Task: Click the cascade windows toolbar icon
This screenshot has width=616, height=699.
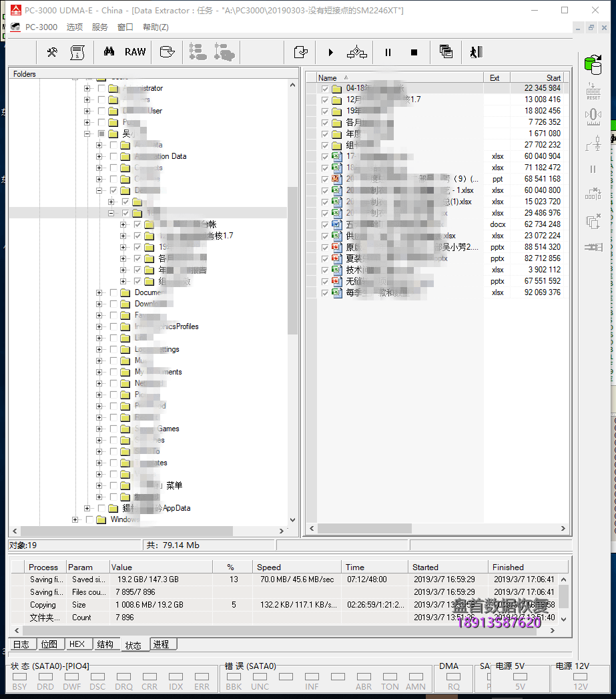Action: 446,51
